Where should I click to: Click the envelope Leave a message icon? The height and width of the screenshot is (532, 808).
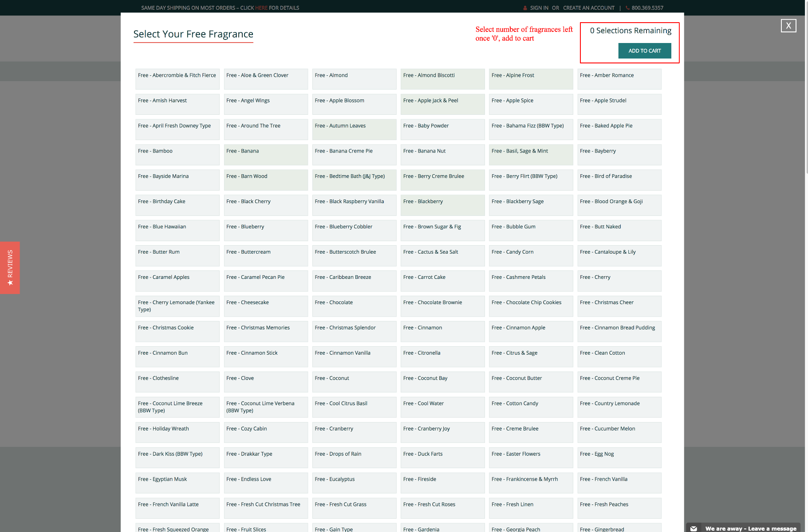pos(694,528)
